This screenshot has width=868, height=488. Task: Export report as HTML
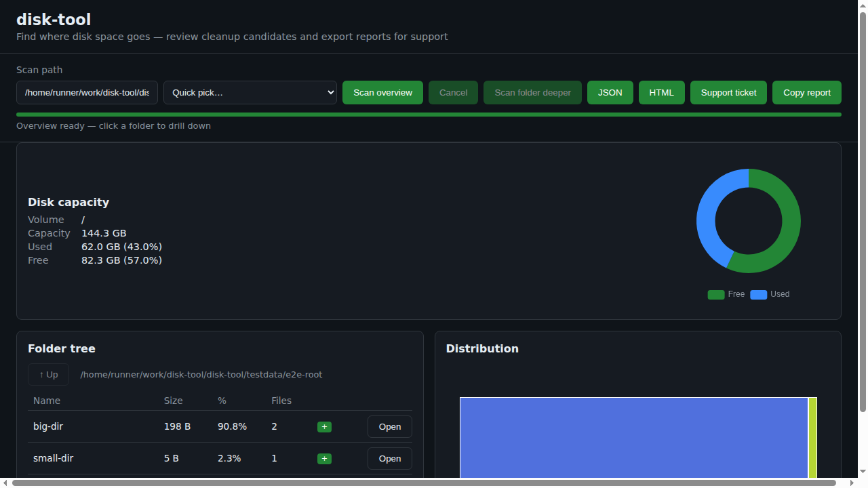point(662,93)
